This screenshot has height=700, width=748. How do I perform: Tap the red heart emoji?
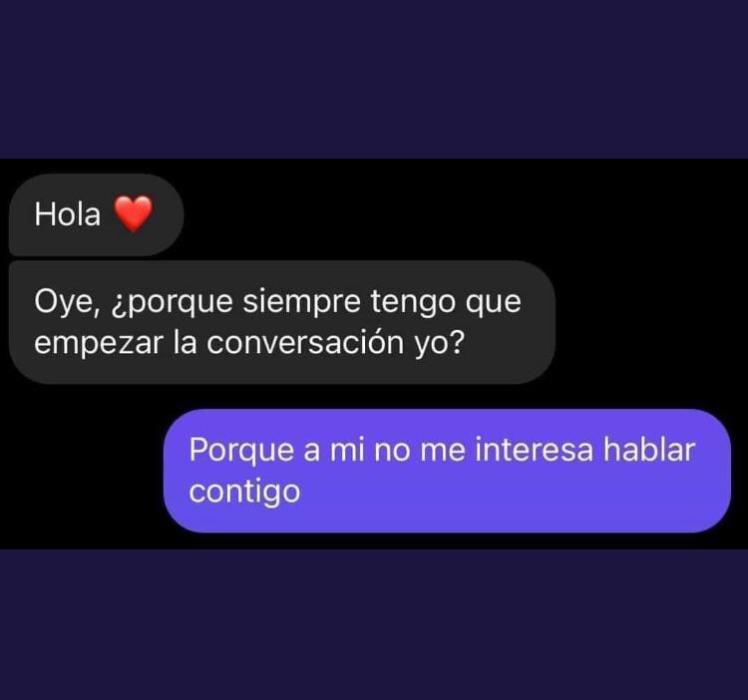[x=133, y=213]
